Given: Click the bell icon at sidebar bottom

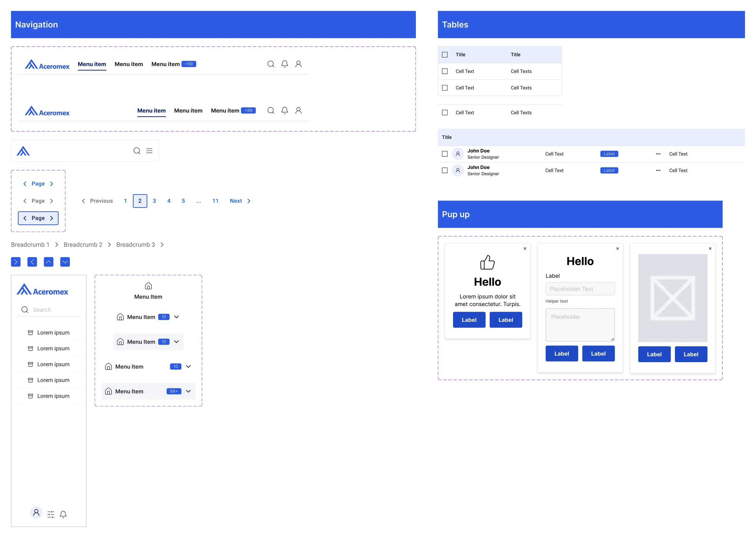Looking at the screenshot, I should pyautogui.click(x=63, y=514).
